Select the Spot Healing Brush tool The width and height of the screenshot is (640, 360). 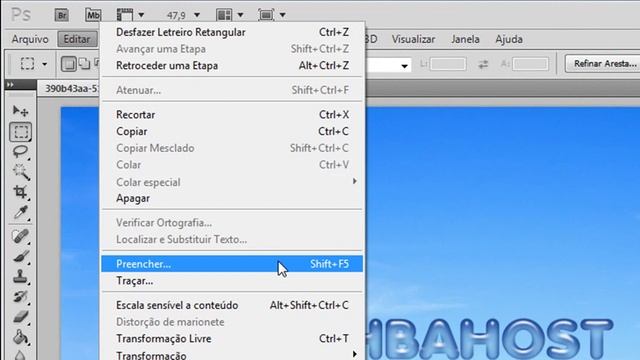click(x=20, y=236)
